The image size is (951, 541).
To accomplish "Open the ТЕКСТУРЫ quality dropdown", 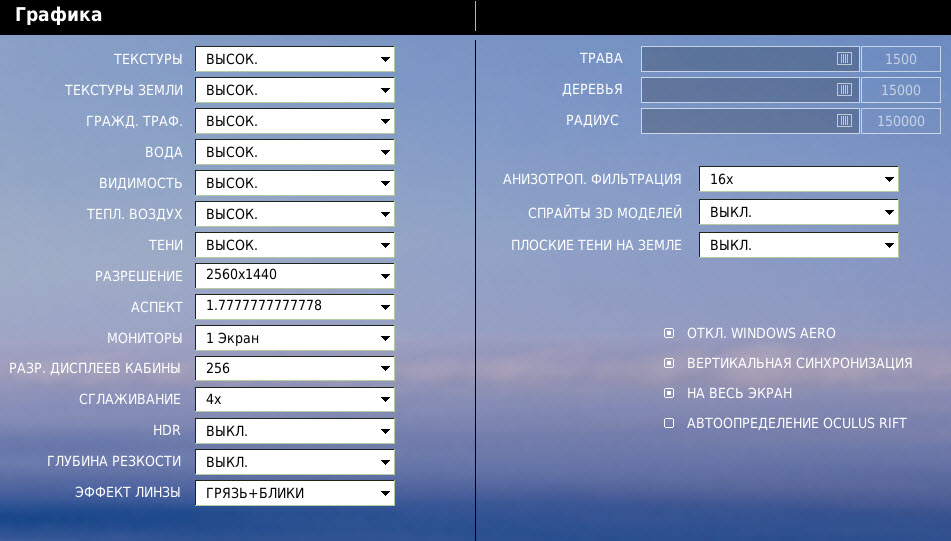I will click(295, 59).
